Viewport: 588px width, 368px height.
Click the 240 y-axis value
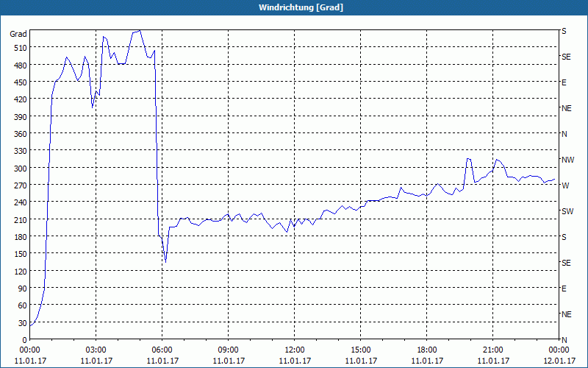tap(21, 202)
